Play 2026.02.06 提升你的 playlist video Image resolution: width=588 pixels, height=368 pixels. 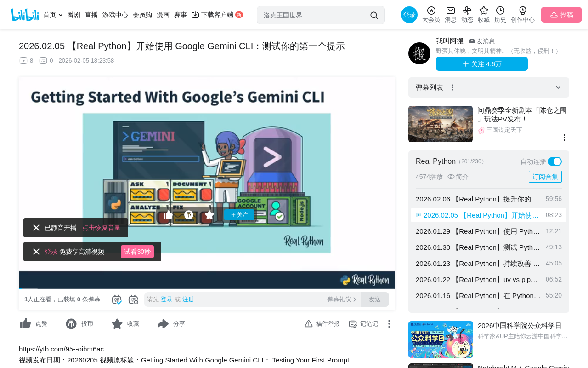click(489, 199)
